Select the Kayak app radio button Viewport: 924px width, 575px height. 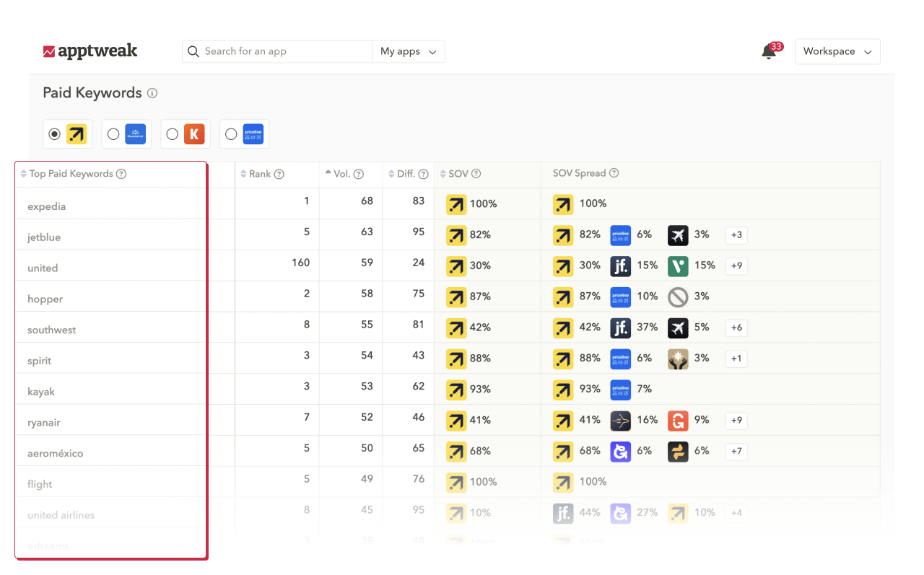pyautogui.click(x=172, y=134)
